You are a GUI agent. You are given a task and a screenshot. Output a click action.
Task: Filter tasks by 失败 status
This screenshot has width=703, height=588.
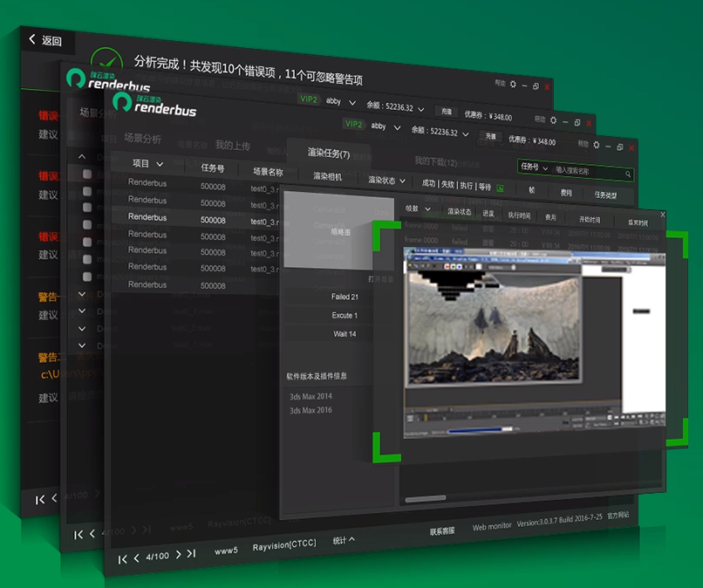click(x=447, y=184)
